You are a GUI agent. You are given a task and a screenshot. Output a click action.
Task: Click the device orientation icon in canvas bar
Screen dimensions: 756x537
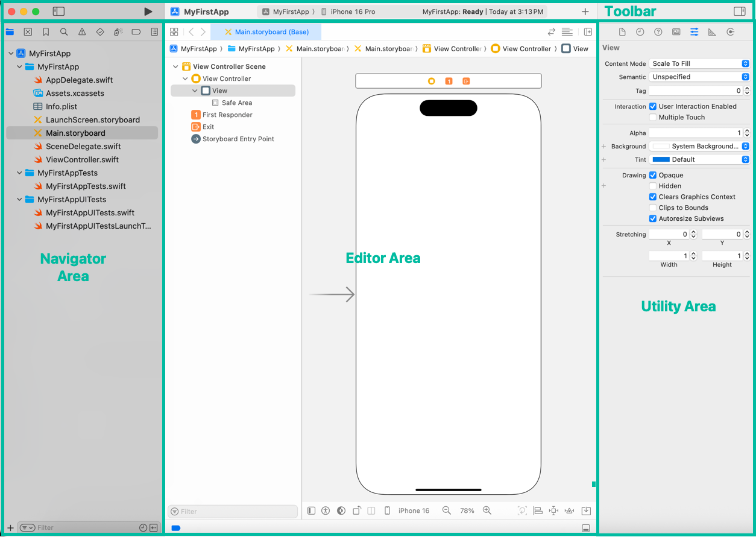[357, 510]
